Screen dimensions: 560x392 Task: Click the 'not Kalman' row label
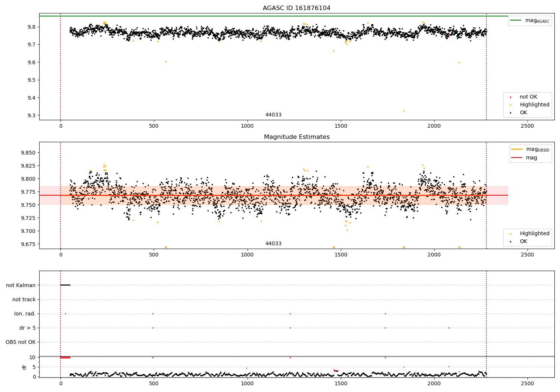(x=21, y=285)
